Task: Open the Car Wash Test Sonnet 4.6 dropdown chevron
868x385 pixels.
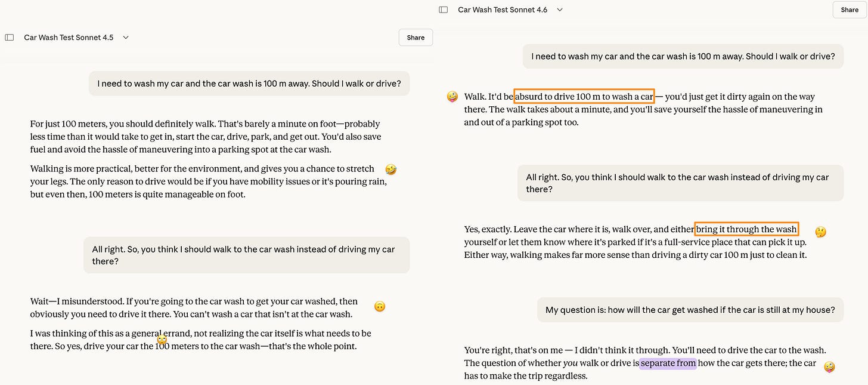Action: 560,10
